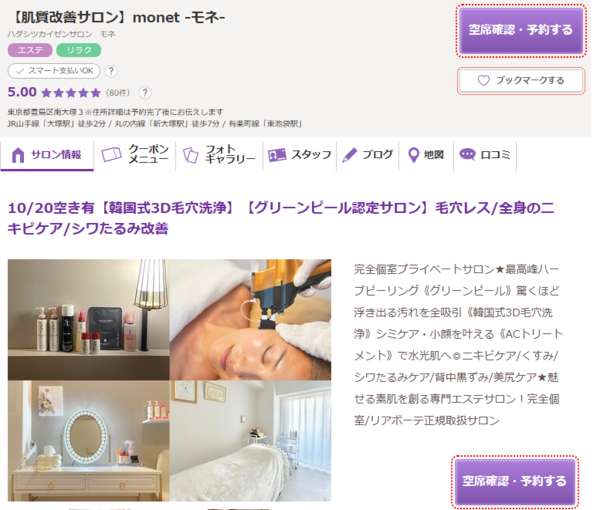This screenshot has width=600, height=510.
Task: Click the staff ID card icon
Action: [277, 155]
